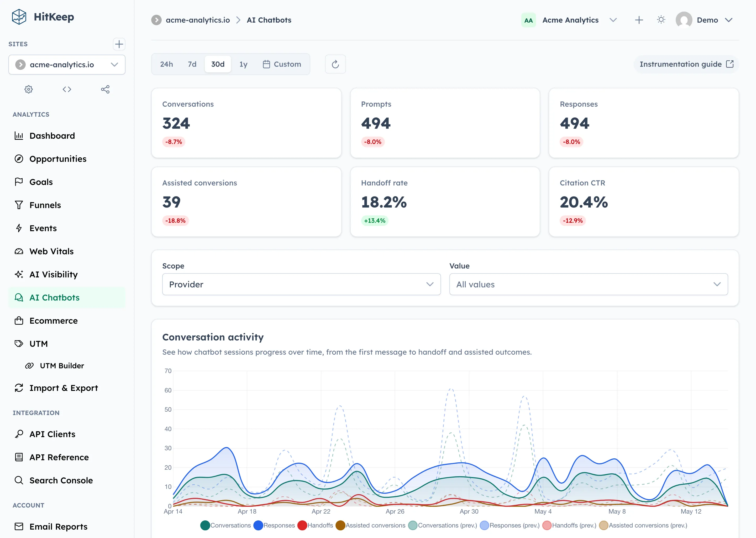The height and width of the screenshot is (538, 756).
Task: Click the Web Vitals gauge icon
Action: [19, 251]
